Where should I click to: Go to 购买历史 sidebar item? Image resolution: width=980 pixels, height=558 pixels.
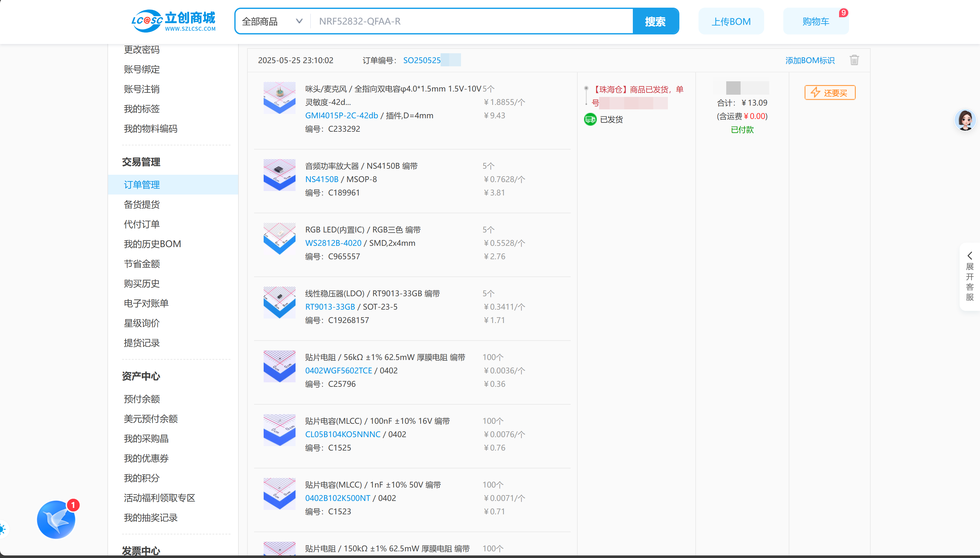142,283
